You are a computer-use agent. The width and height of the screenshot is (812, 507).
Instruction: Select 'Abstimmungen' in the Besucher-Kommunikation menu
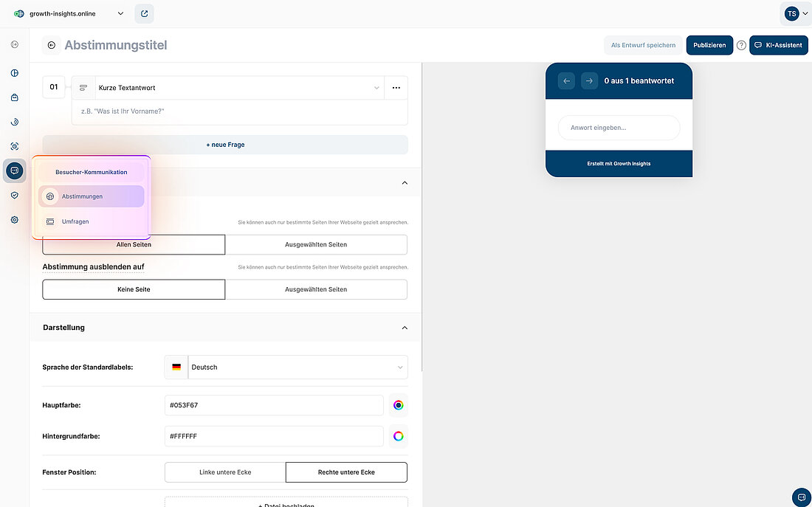(91, 196)
